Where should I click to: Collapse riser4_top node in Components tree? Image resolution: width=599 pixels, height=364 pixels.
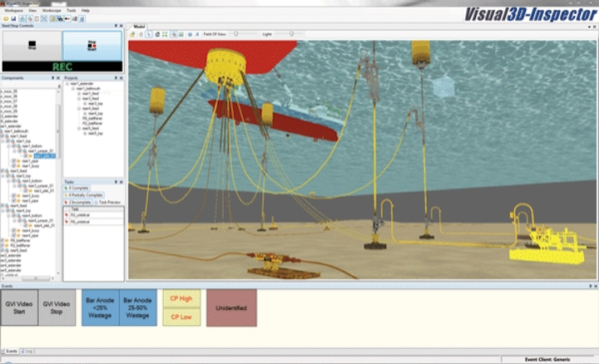[x=2, y=210]
